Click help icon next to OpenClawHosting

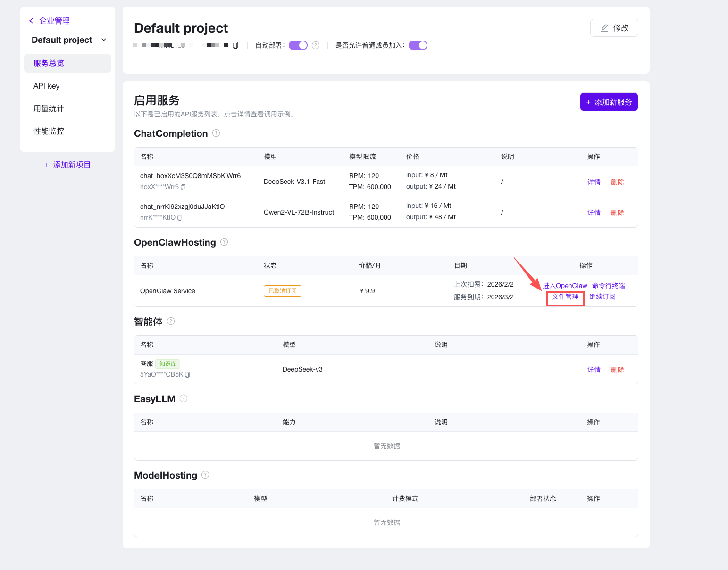click(x=224, y=242)
